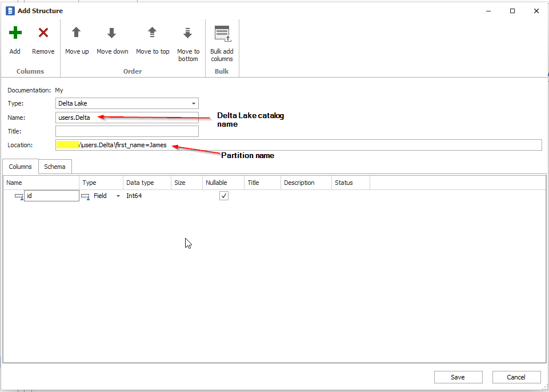This screenshot has width=549, height=392.
Task: Expand the Type dropdown showing Delta Lake
Action: tap(194, 104)
